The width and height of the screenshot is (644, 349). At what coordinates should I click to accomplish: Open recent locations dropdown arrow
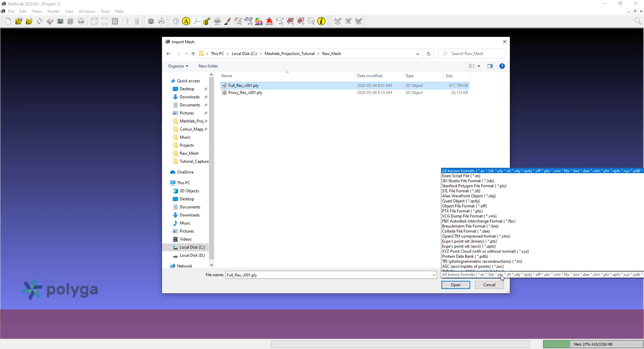point(186,54)
